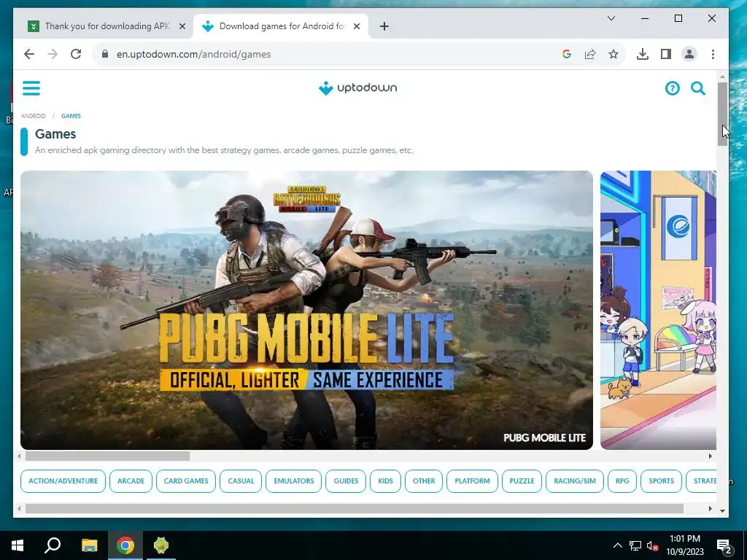
Task: Open the tab search chevron
Action: [611, 18]
